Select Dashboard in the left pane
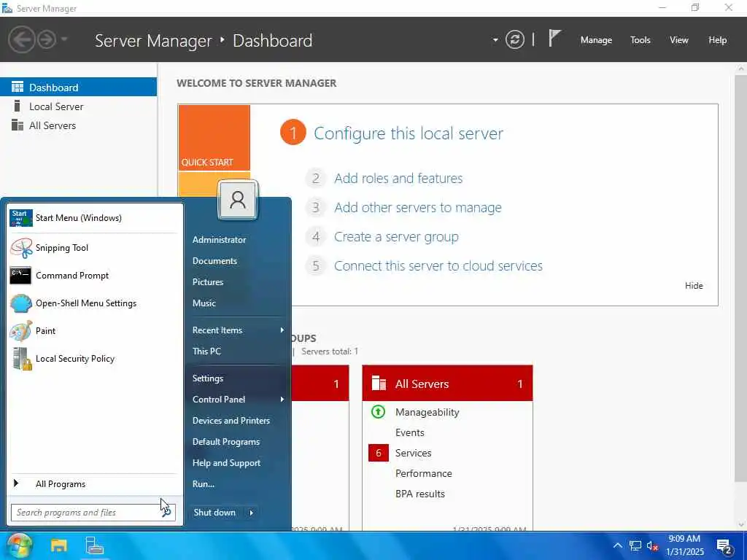Viewport: 747px width, 560px height. point(78,87)
